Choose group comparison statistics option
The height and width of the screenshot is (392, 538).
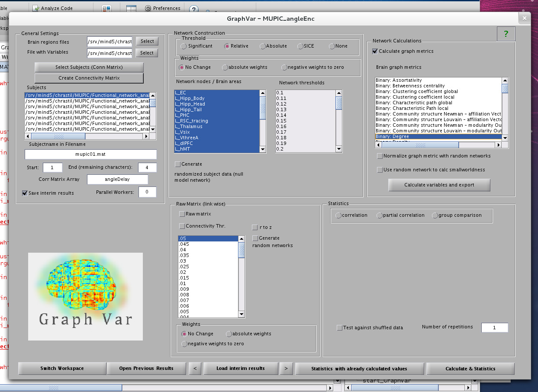(435, 215)
